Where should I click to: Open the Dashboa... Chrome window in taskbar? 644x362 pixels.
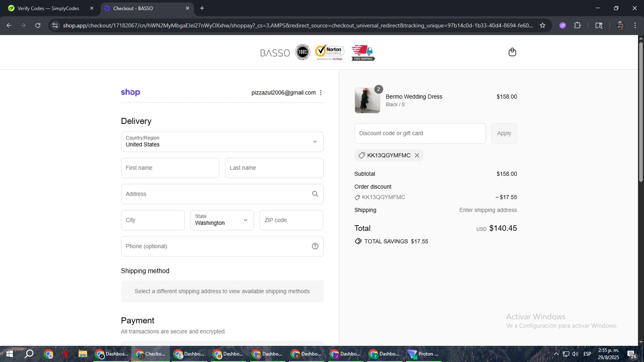(112, 354)
